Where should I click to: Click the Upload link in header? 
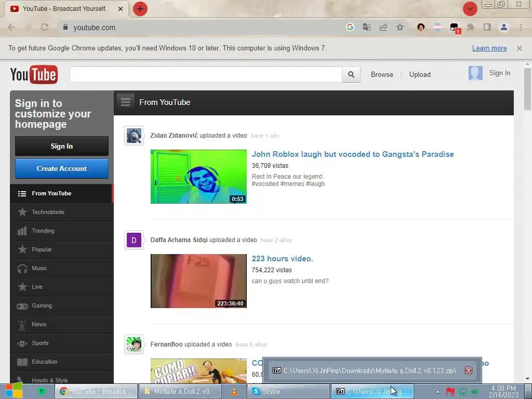click(x=420, y=74)
